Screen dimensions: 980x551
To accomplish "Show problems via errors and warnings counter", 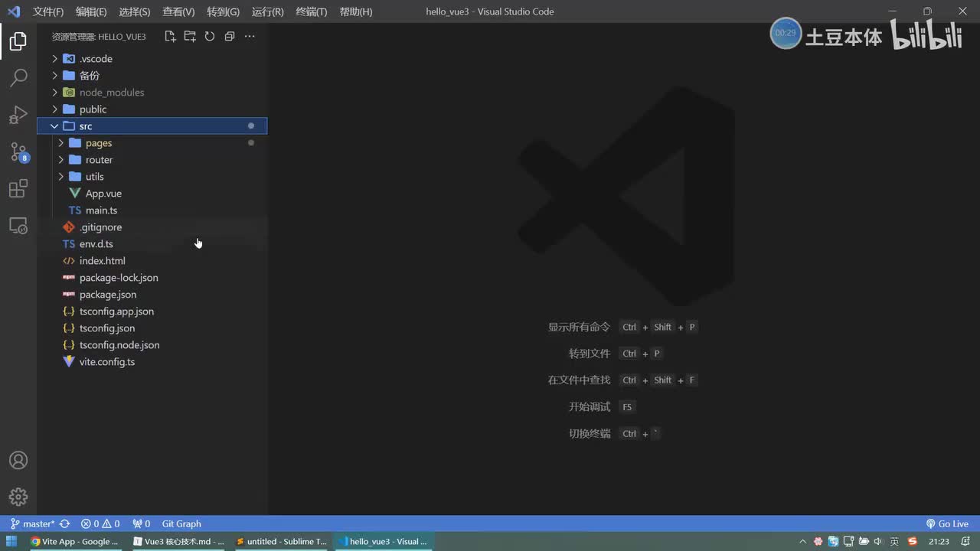I will point(100,524).
